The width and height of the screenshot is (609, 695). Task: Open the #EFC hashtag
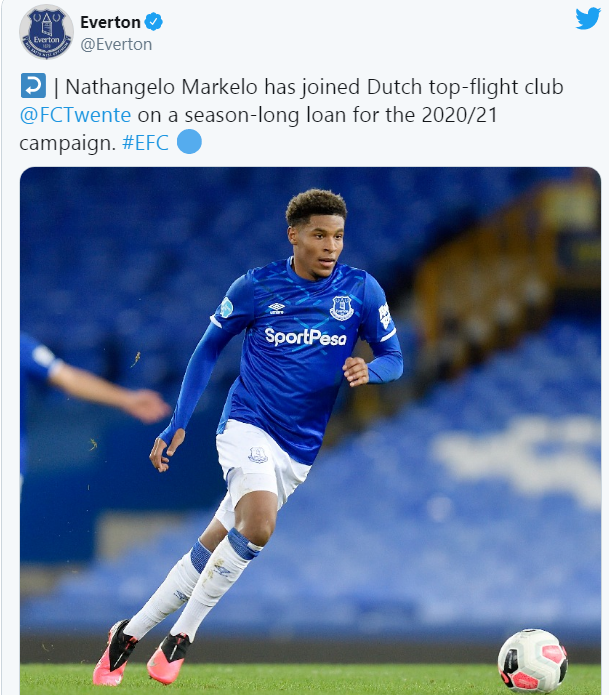pyautogui.click(x=146, y=143)
